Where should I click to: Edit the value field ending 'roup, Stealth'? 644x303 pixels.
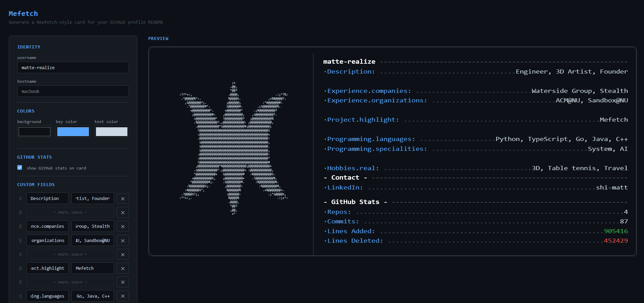click(93, 226)
